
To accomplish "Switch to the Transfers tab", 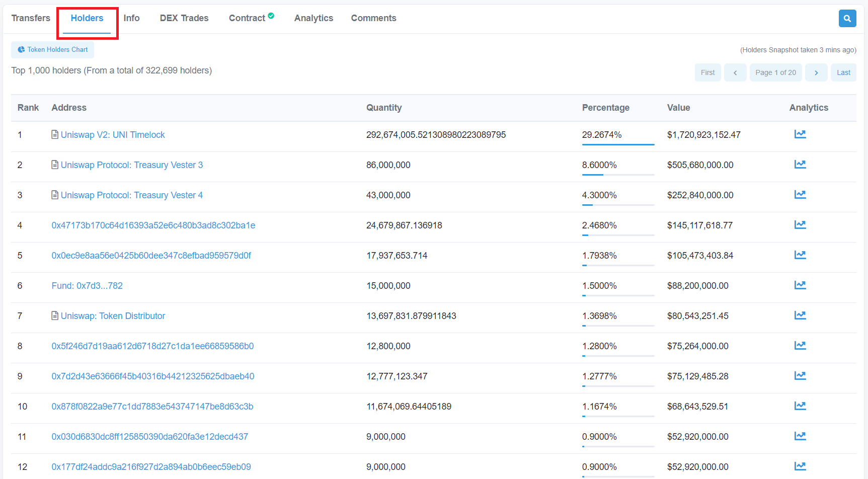I will 31,18.
